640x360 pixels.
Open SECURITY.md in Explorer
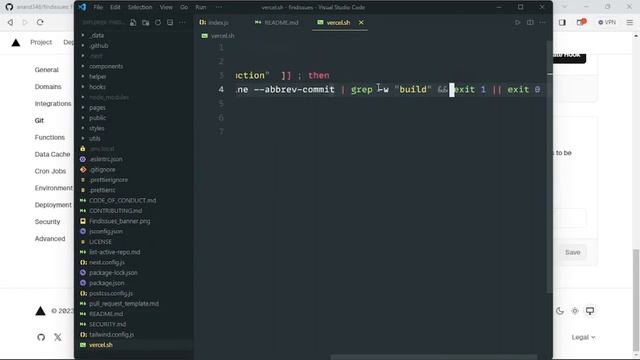tap(107, 324)
